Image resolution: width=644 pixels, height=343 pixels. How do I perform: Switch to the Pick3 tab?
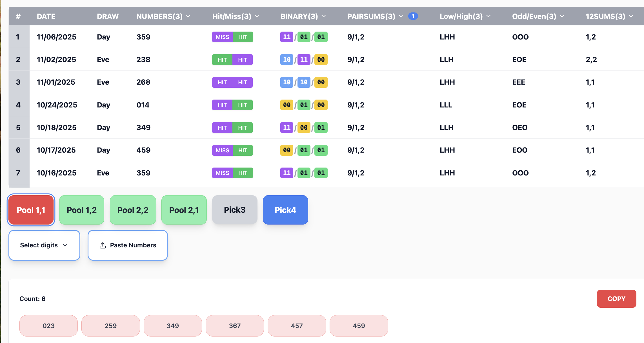point(235,210)
